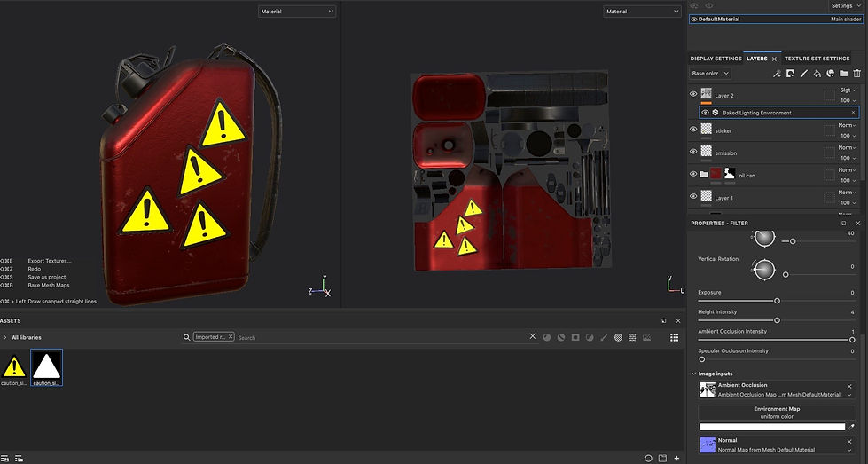Open emission layer opacity dropdown

(848, 158)
